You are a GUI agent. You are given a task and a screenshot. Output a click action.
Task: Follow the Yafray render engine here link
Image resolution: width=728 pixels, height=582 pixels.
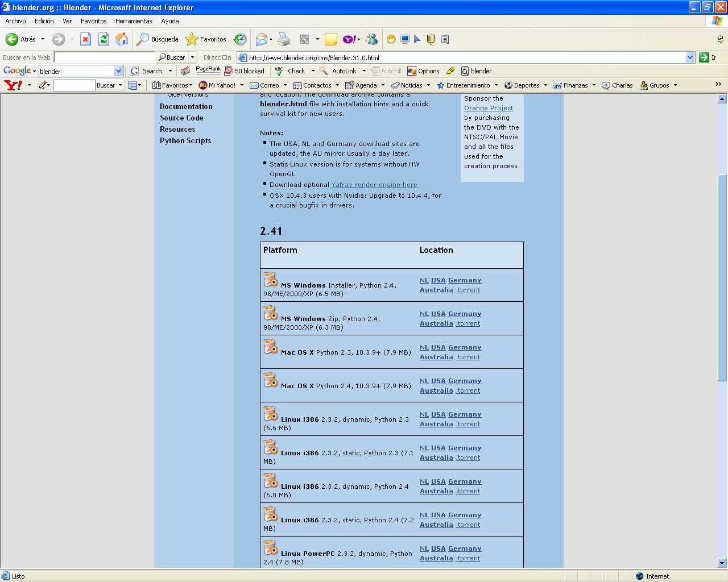coord(374,185)
